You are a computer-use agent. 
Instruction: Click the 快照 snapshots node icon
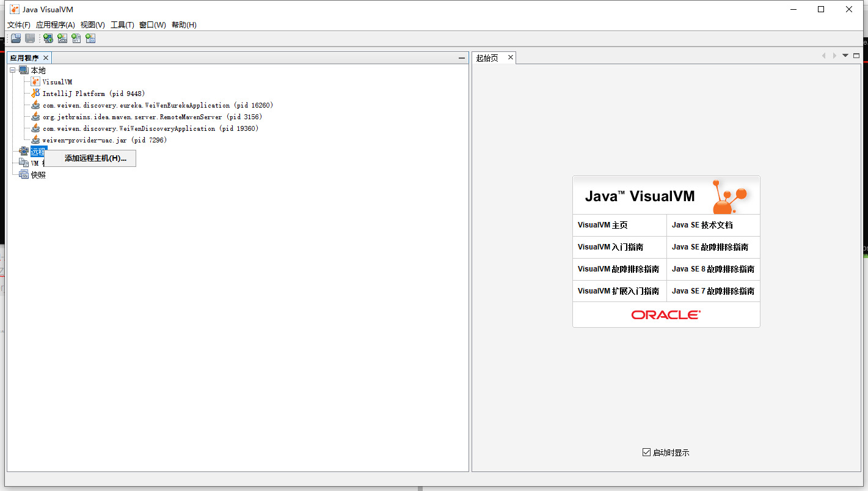tap(24, 174)
